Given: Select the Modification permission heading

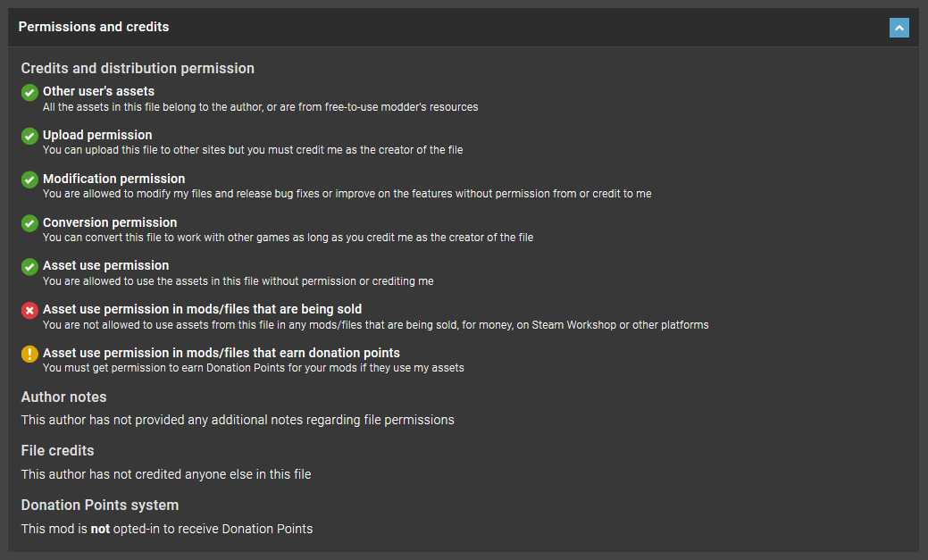Looking at the screenshot, I should pyautogui.click(x=113, y=179).
